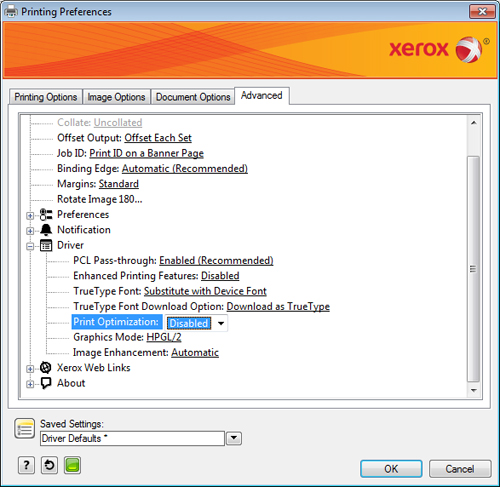This screenshot has width=500, height=487.
Task: Switch to the Document Options tab
Action: tap(193, 97)
